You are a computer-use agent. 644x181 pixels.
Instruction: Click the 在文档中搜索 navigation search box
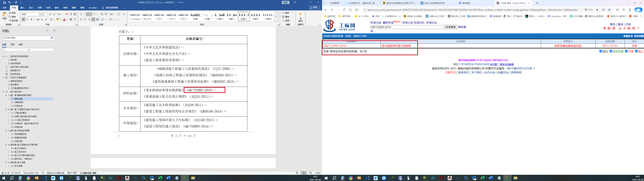[26, 38]
